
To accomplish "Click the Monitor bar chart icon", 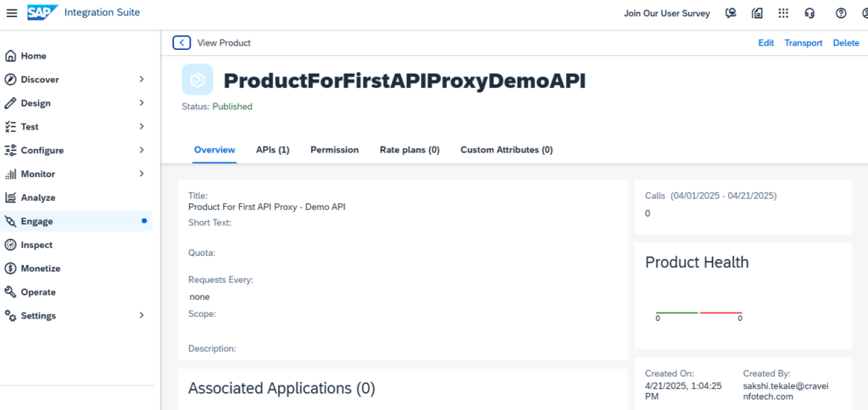I will (x=10, y=175).
